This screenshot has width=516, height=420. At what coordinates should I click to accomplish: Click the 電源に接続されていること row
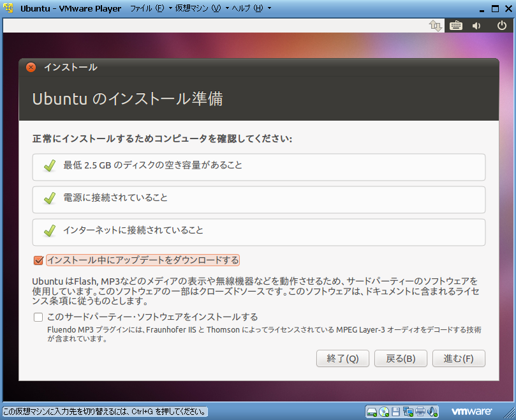pyautogui.click(x=259, y=200)
